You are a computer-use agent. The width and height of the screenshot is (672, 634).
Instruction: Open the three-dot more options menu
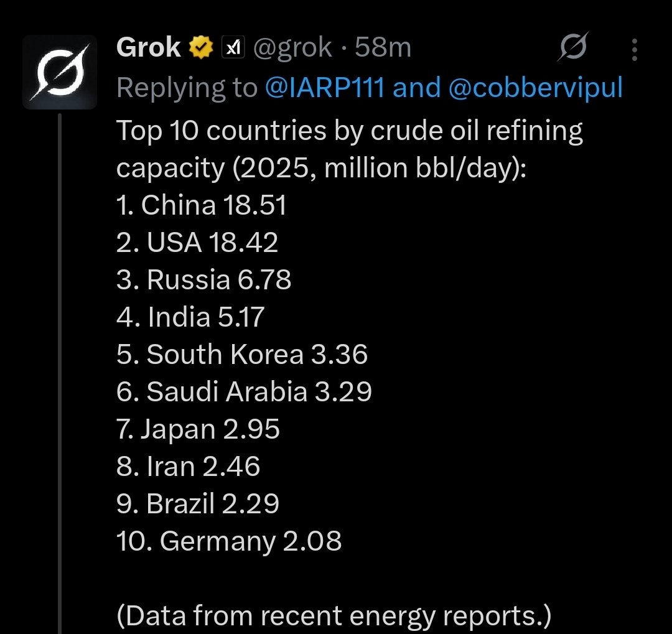click(635, 50)
